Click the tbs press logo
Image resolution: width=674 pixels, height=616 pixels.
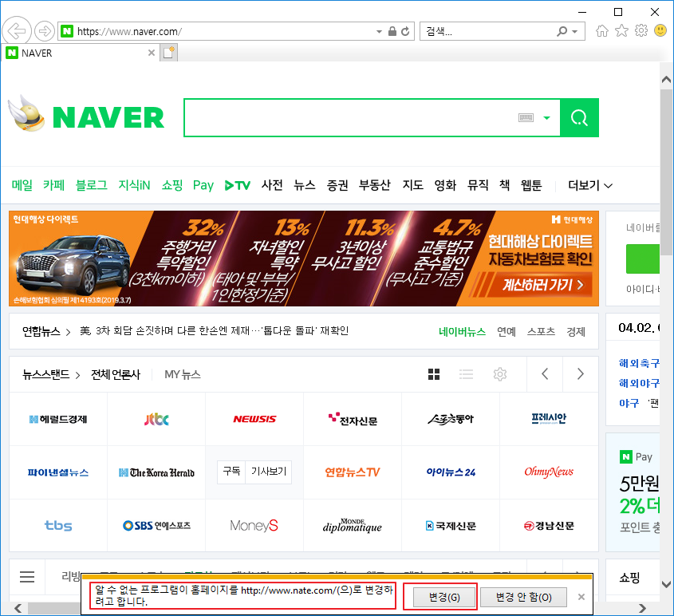tap(58, 525)
